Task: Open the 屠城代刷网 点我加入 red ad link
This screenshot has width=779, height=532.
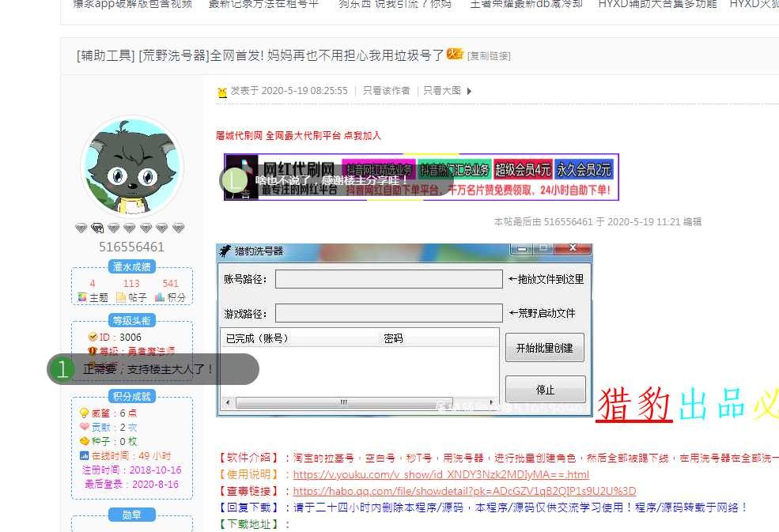Action: [x=299, y=135]
